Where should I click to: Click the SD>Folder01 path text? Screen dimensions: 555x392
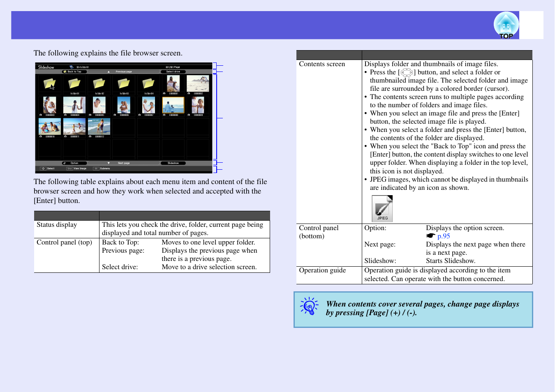(83, 67)
